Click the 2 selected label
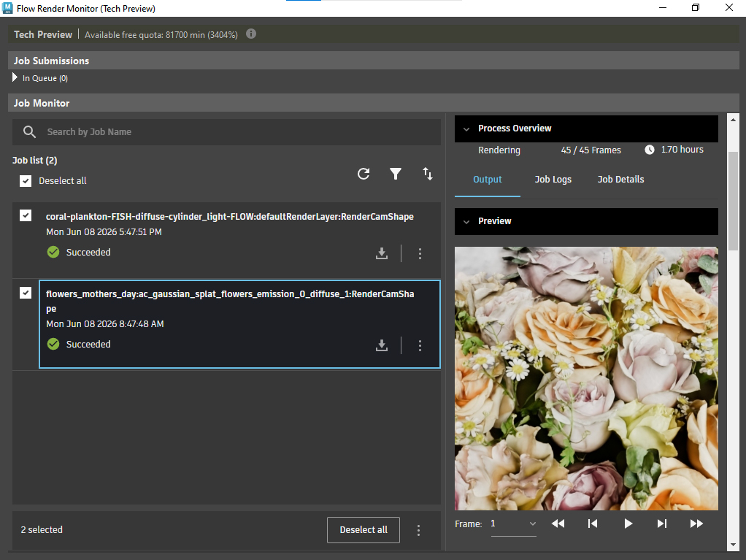Image resolution: width=746 pixels, height=560 pixels. tap(42, 529)
